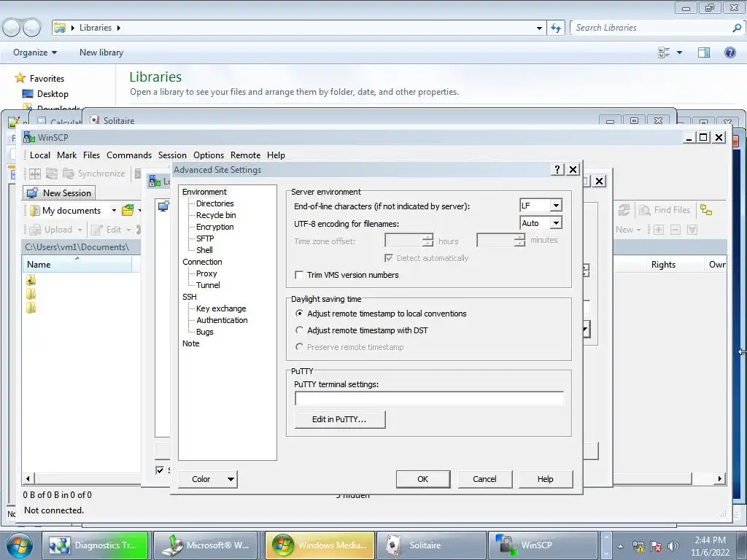Click the dialog's Help button

coord(545,479)
